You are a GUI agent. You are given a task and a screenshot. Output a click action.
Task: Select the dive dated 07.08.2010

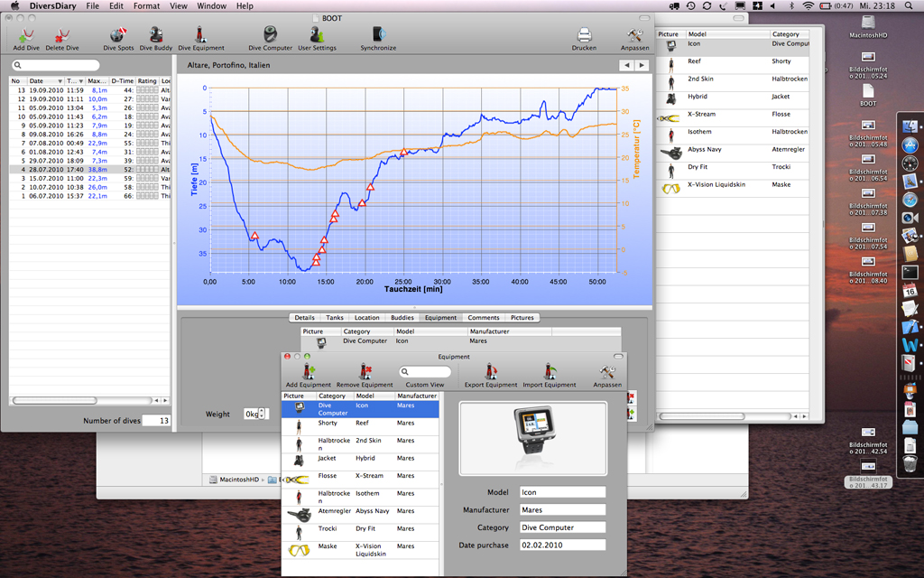(x=89, y=143)
